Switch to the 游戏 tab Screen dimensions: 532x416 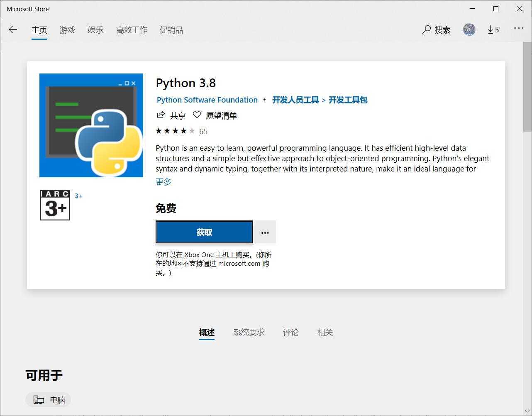click(68, 30)
